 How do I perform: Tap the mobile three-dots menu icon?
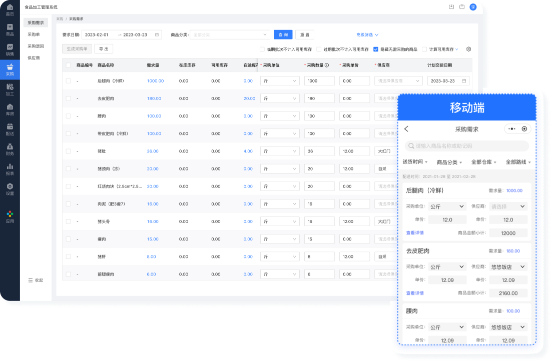pos(512,129)
